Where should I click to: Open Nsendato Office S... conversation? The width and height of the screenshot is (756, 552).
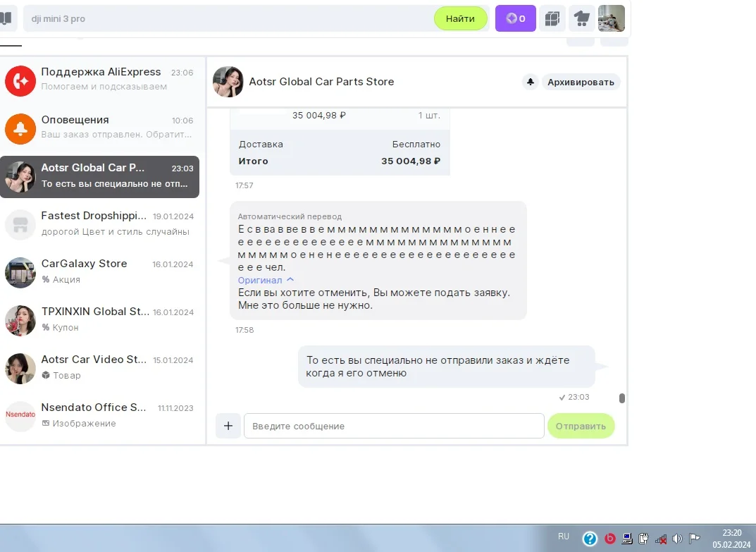point(100,417)
